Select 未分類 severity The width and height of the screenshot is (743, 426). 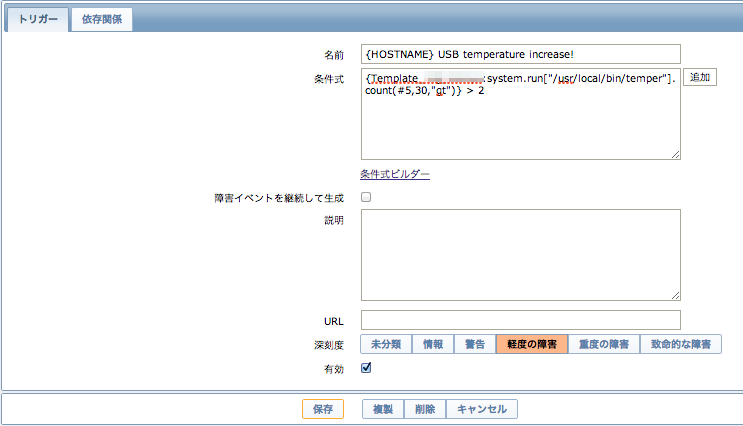386,344
